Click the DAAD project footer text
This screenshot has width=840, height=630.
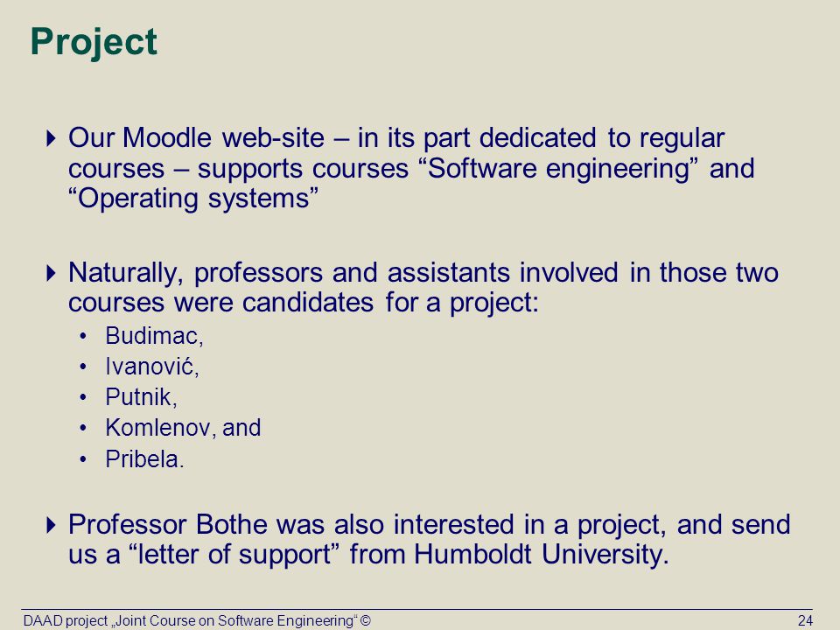click(x=190, y=620)
